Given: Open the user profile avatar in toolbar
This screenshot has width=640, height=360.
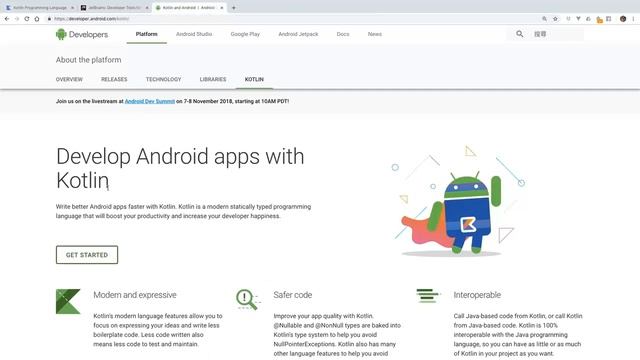Looking at the screenshot, I should 623,19.
